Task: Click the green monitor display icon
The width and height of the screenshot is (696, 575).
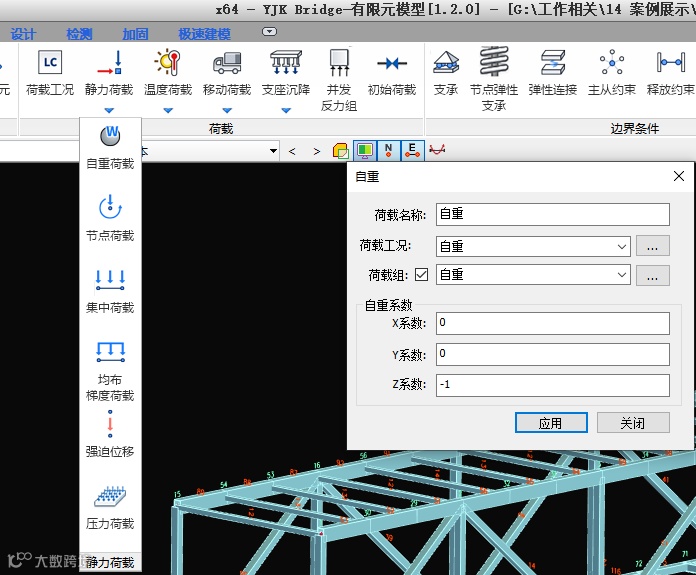Action: [x=365, y=151]
